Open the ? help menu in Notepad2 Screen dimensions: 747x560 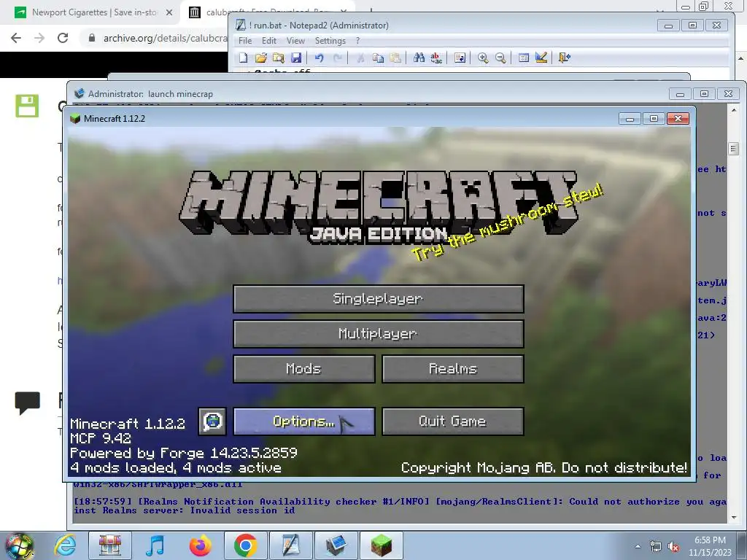coord(357,41)
